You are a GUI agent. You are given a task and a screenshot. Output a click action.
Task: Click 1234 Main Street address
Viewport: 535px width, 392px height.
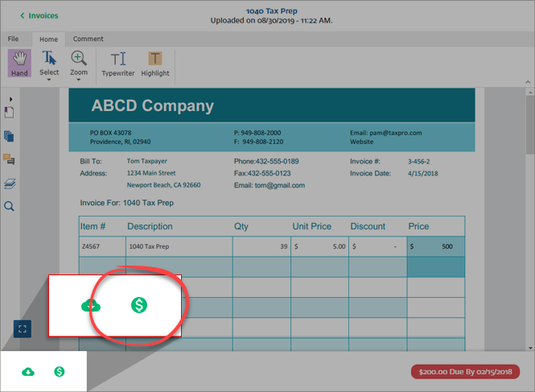tap(151, 173)
